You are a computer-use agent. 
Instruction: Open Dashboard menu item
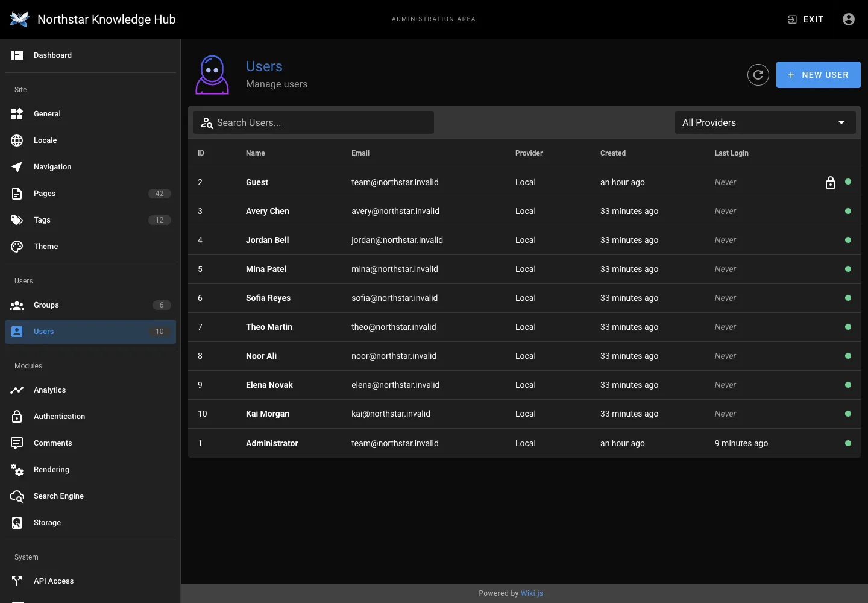[90, 55]
